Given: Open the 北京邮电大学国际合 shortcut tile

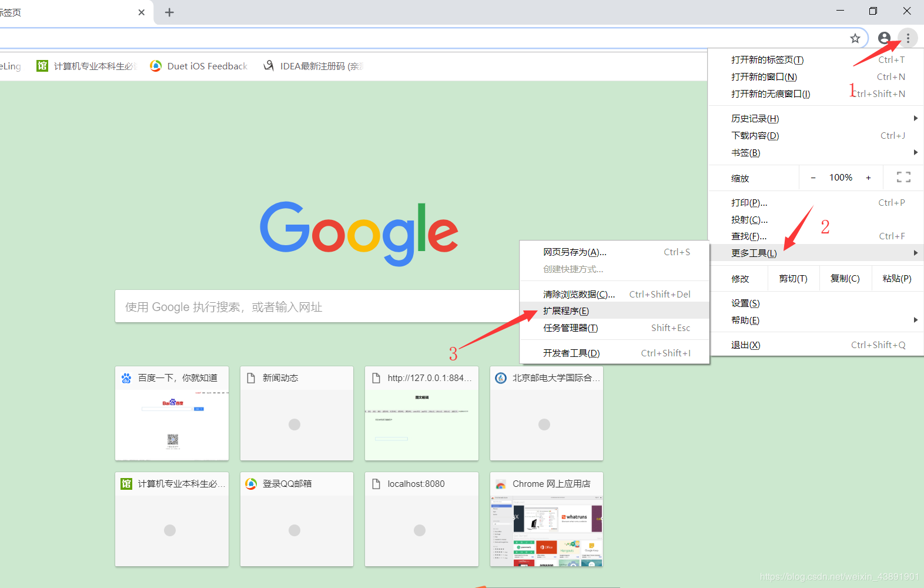Looking at the screenshot, I should (547, 413).
